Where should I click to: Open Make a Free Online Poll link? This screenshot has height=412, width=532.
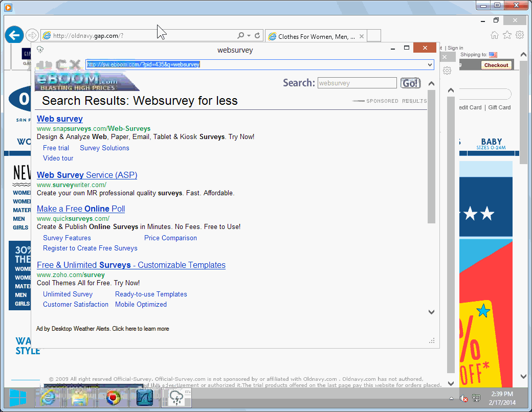click(81, 209)
